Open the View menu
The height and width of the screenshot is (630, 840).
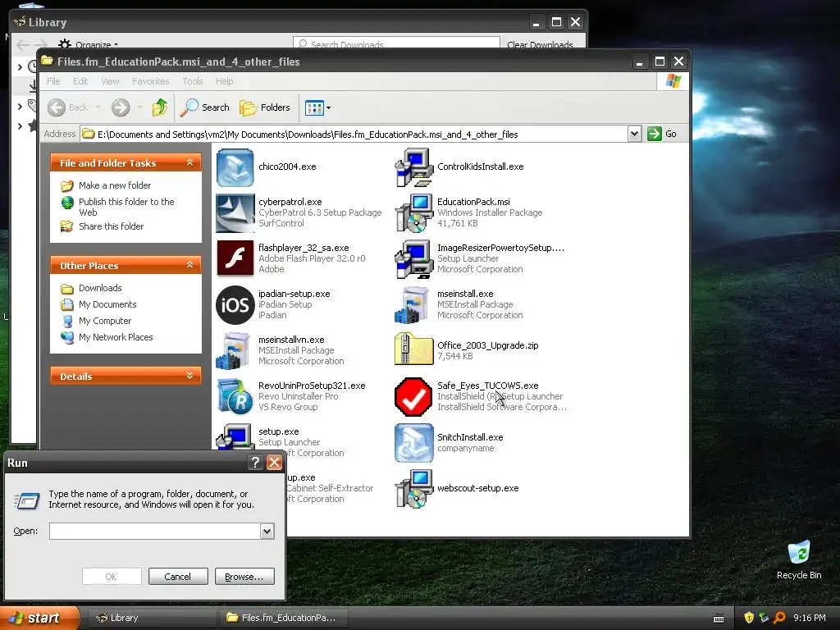point(111,81)
